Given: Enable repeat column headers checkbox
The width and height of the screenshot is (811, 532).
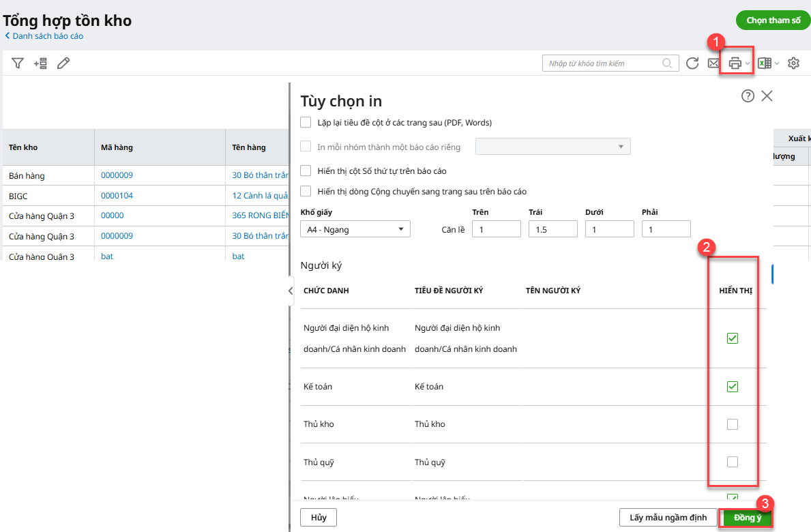Looking at the screenshot, I should click(x=306, y=123).
